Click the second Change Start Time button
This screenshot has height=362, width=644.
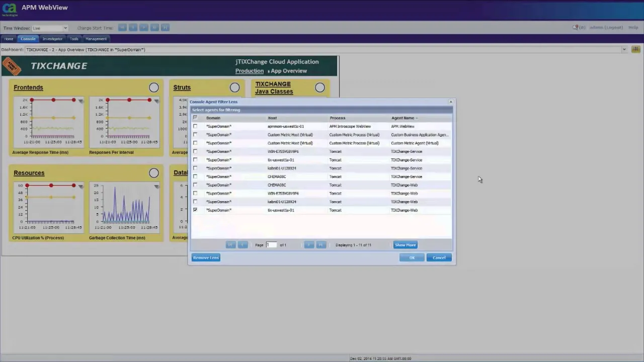[133, 28]
